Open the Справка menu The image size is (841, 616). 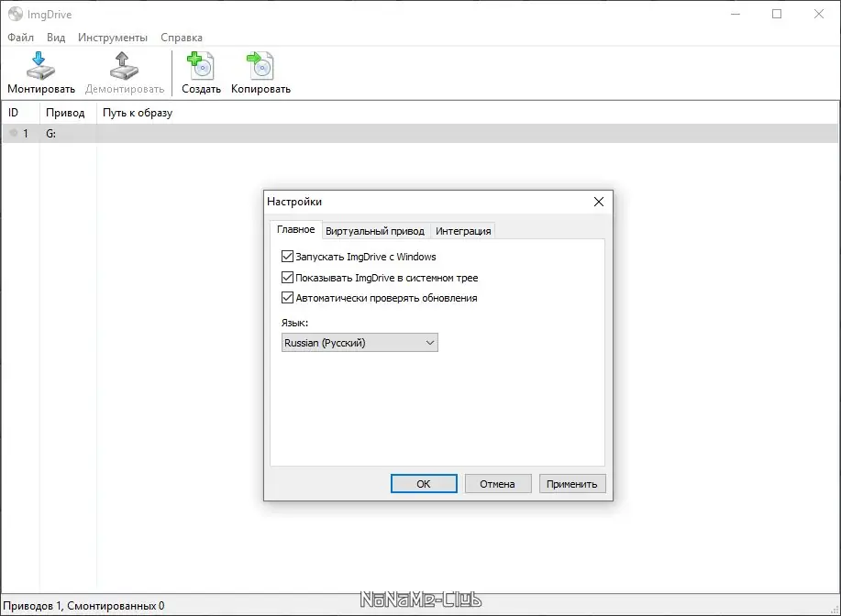[182, 38]
